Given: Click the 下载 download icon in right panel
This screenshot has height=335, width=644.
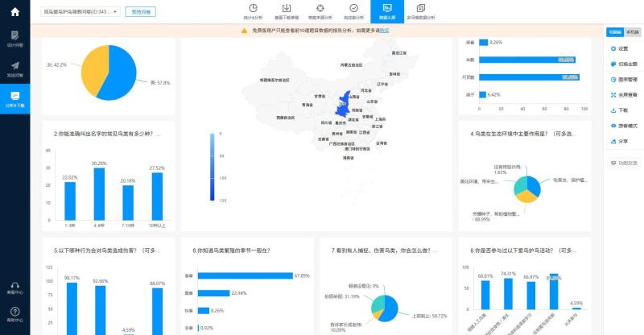Looking at the screenshot, I should (x=622, y=110).
